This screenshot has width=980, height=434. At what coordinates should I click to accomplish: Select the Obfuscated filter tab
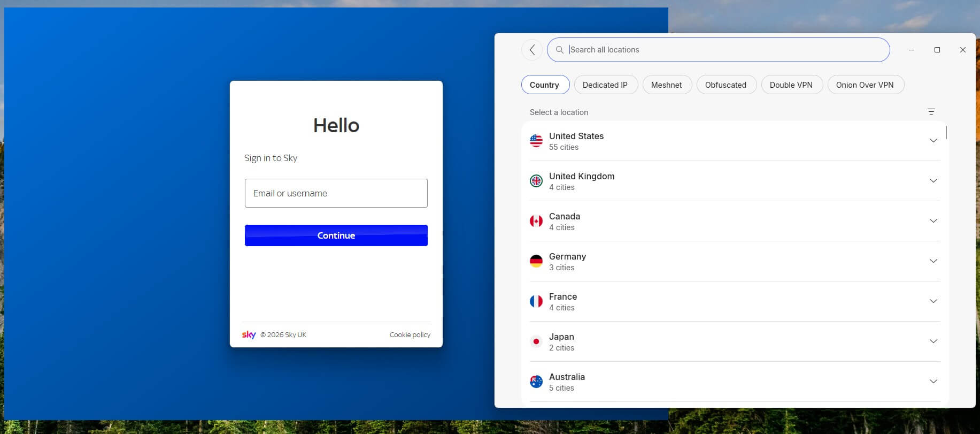tap(726, 85)
